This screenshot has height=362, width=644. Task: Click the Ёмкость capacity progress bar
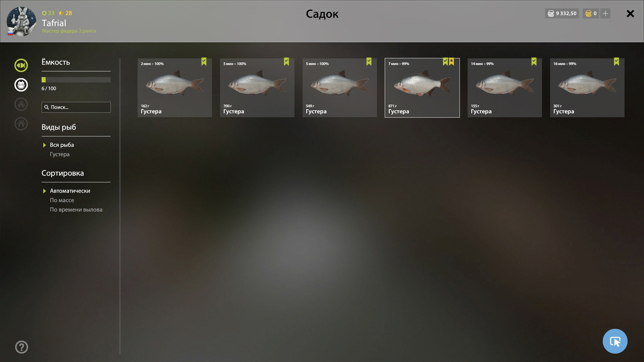coord(76,80)
